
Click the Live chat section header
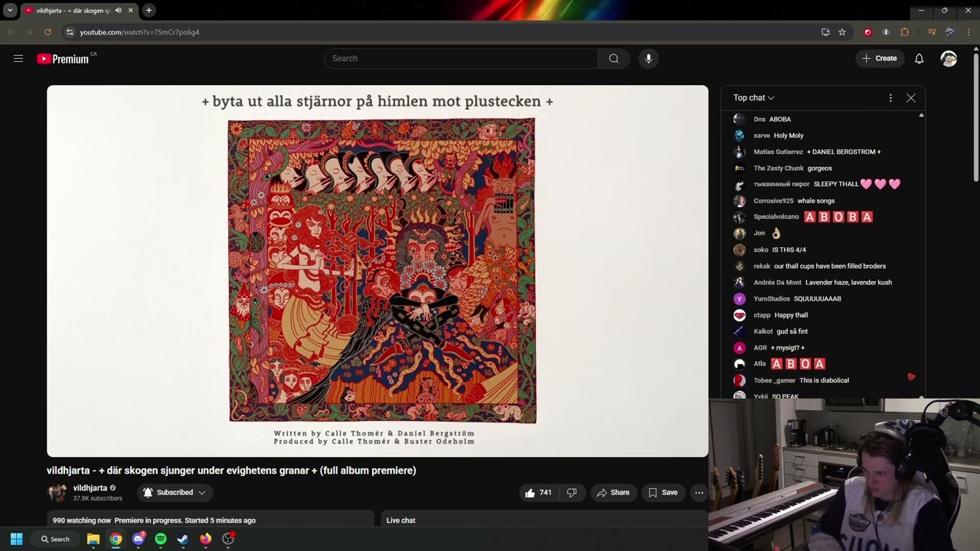pyautogui.click(x=400, y=520)
